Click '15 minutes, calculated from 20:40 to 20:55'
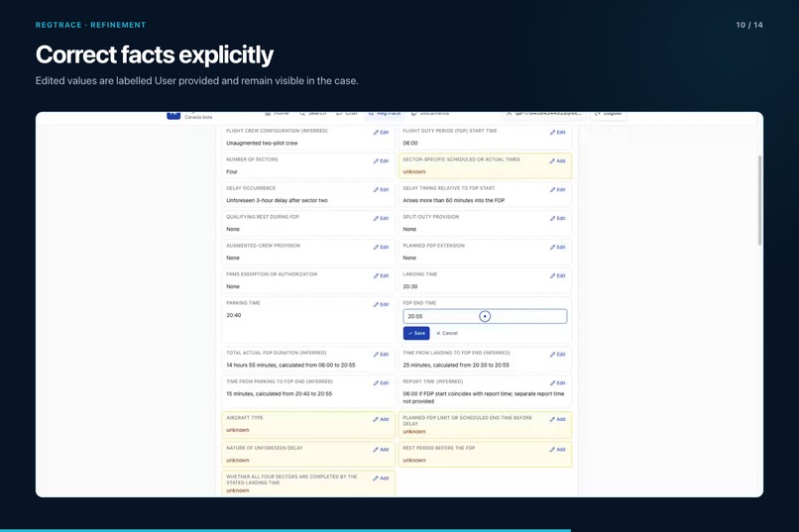Screen dimensions: 799x532 click(x=279, y=394)
